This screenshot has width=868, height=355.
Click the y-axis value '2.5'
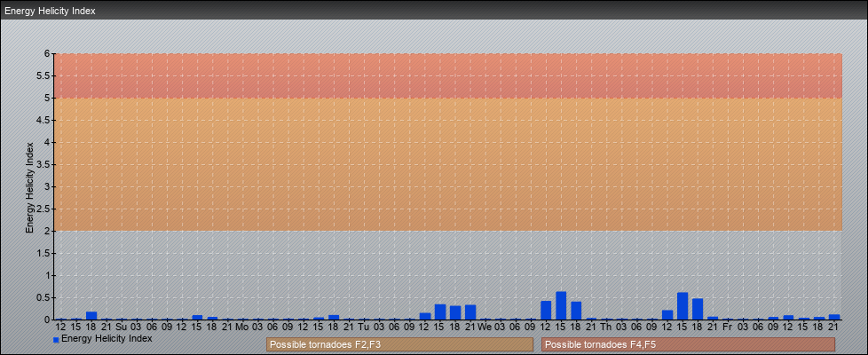44,209
